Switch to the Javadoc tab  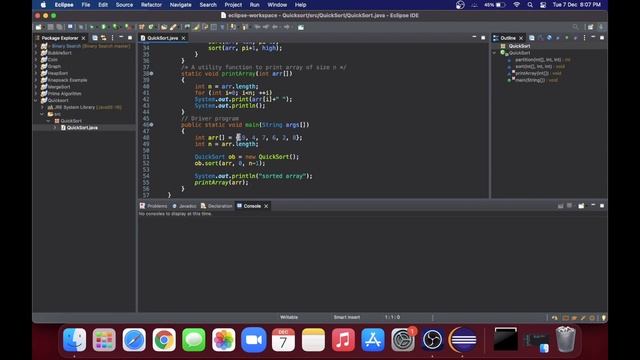click(184, 206)
